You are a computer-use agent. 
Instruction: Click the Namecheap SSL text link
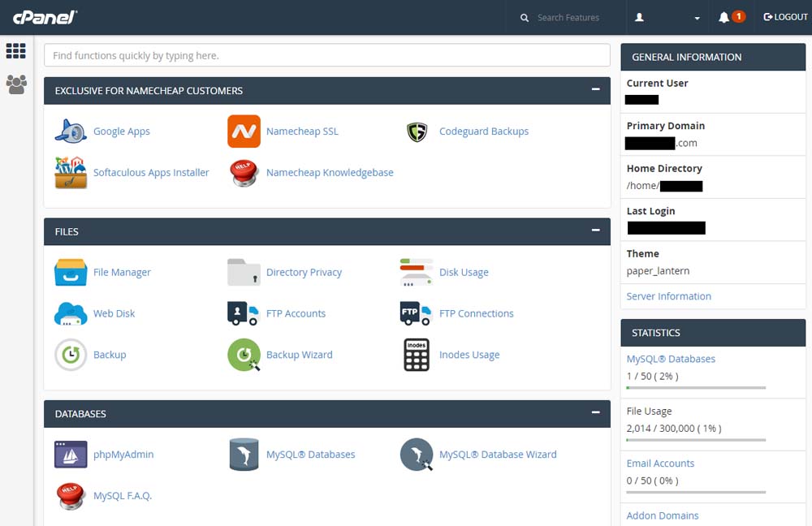302,131
